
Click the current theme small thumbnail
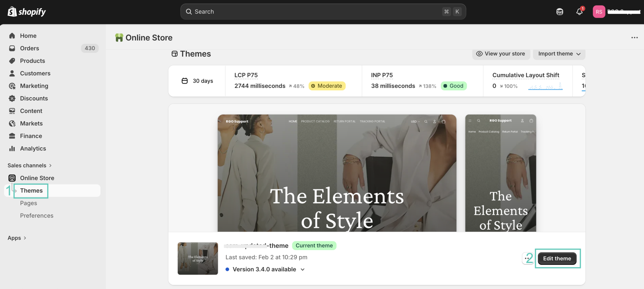(x=198, y=258)
